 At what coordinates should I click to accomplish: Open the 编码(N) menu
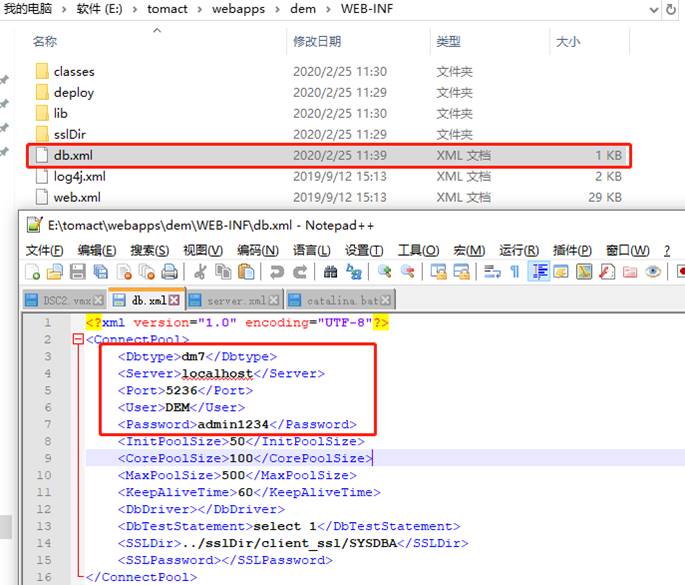258,250
